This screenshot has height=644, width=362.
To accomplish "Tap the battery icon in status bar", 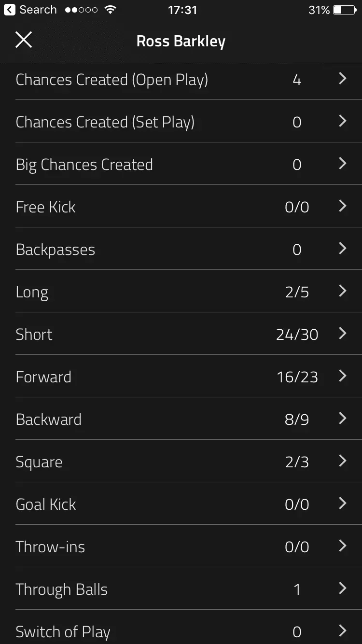I will pyautogui.click(x=345, y=10).
